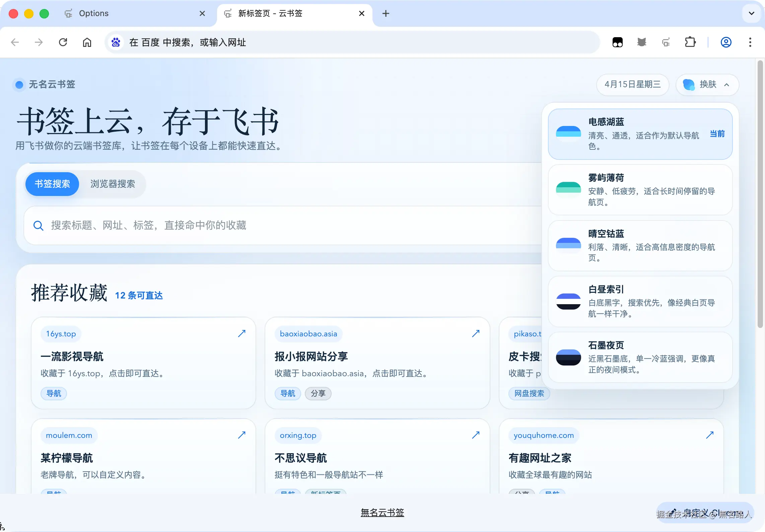This screenshot has height=532, width=765.
Task: Switch to 浏览器搜索 search mode
Action: (x=113, y=184)
